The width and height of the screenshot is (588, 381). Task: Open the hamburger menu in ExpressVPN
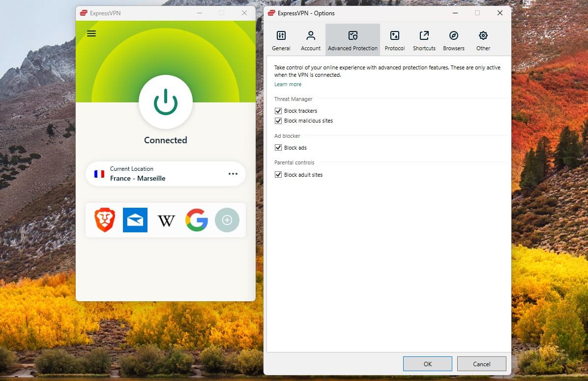91,33
